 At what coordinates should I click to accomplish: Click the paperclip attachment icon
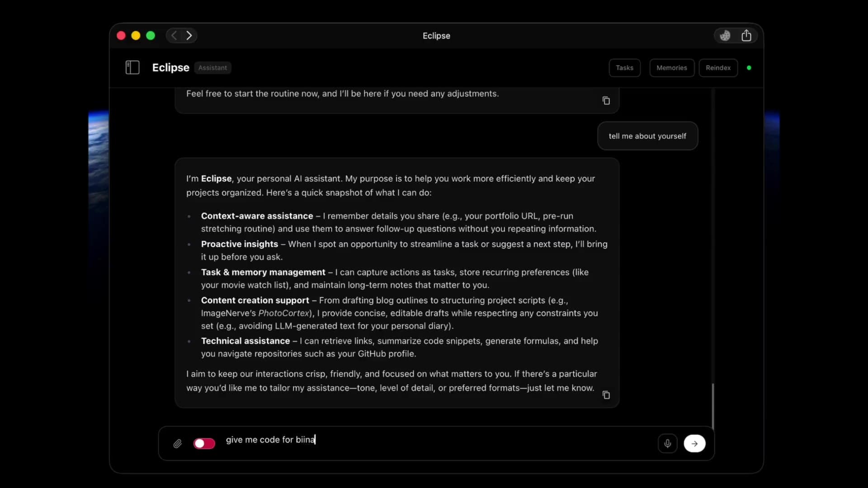point(178,444)
